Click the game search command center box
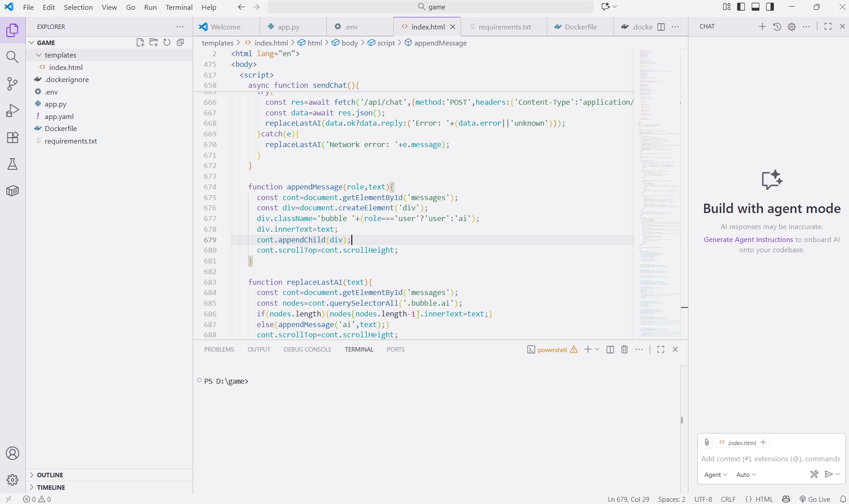 (x=431, y=7)
